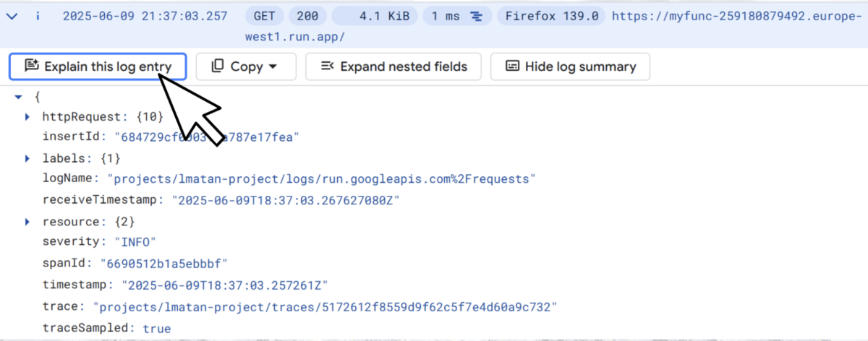
Task: Expand the httpRequest field
Action: 27,116
